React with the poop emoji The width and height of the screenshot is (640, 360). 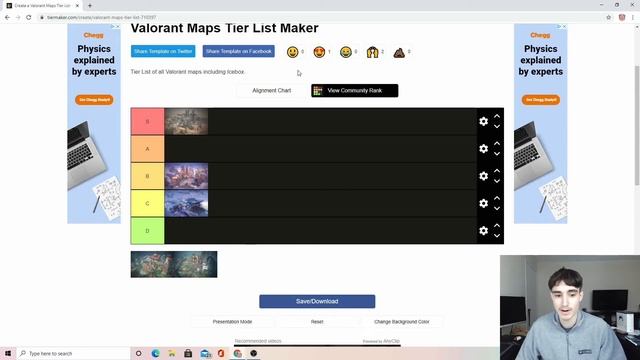coord(399,52)
